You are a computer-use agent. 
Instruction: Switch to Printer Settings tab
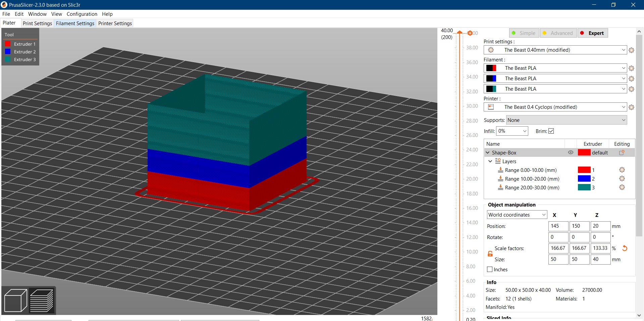115,24
